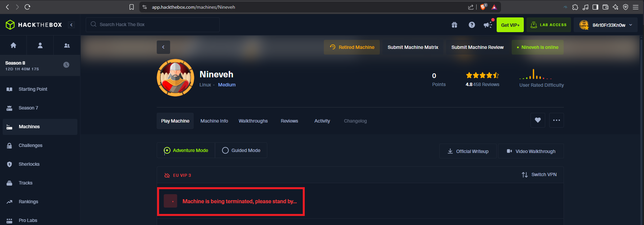Screen dimensions: 644x225
Task: Go to the home icon tab
Action: point(13,45)
